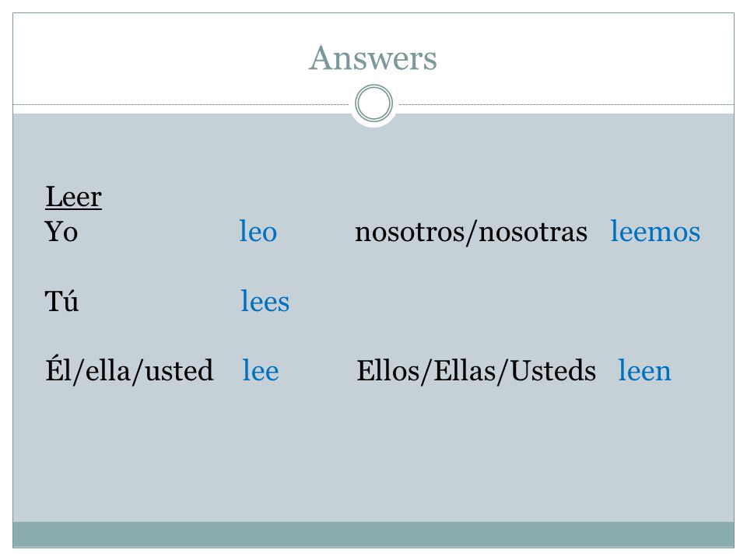
Task: Click the teal footer bar
Action: tap(373, 534)
